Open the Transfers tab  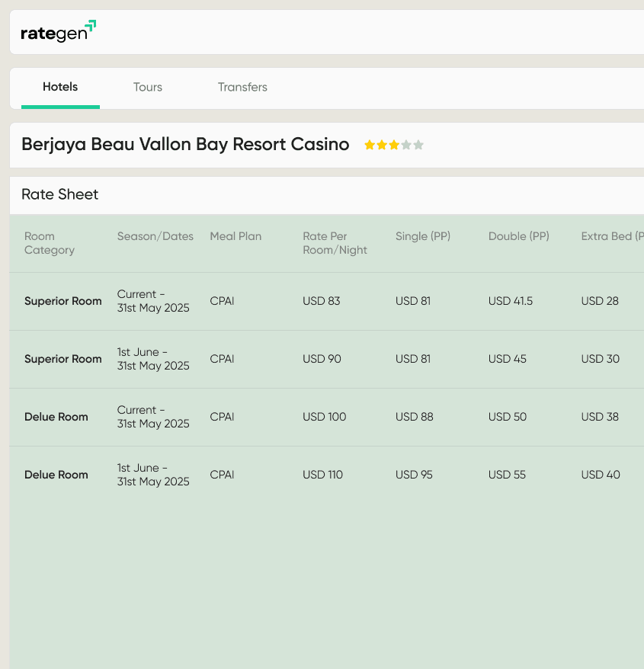point(242,87)
